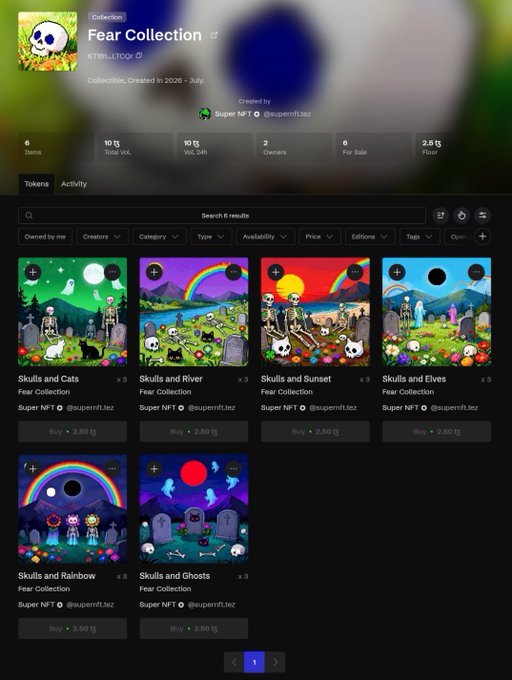Go to the next page arrow
The image size is (512, 680).
(x=275, y=662)
